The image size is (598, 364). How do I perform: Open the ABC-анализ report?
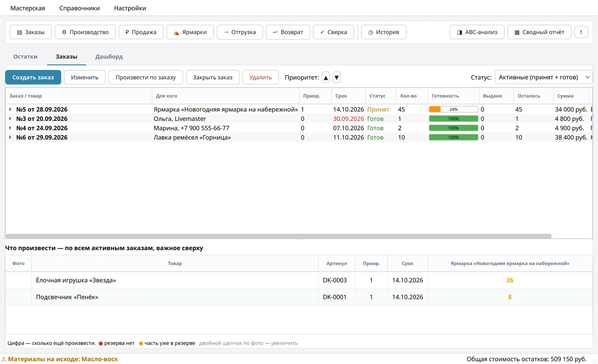point(477,32)
